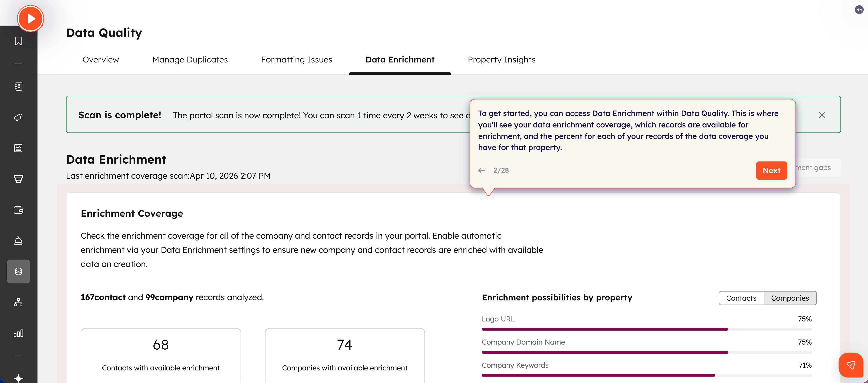Open the Property Insights tab
This screenshot has height=383, width=868.
click(x=501, y=60)
